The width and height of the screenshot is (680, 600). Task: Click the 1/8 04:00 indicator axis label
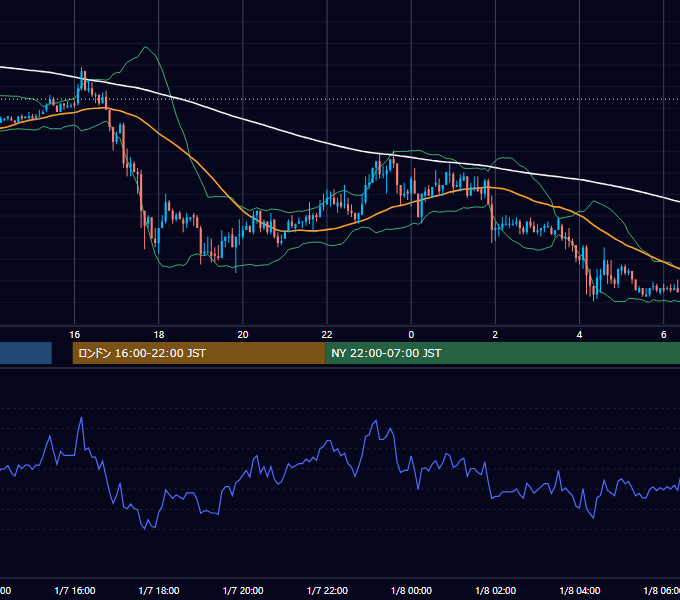(579, 590)
